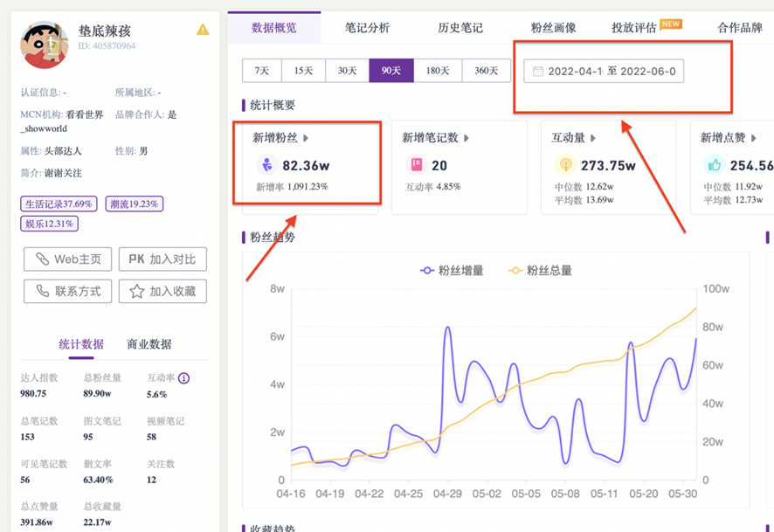
Task: Open the 数据概览 tab
Action: point(274,28)
